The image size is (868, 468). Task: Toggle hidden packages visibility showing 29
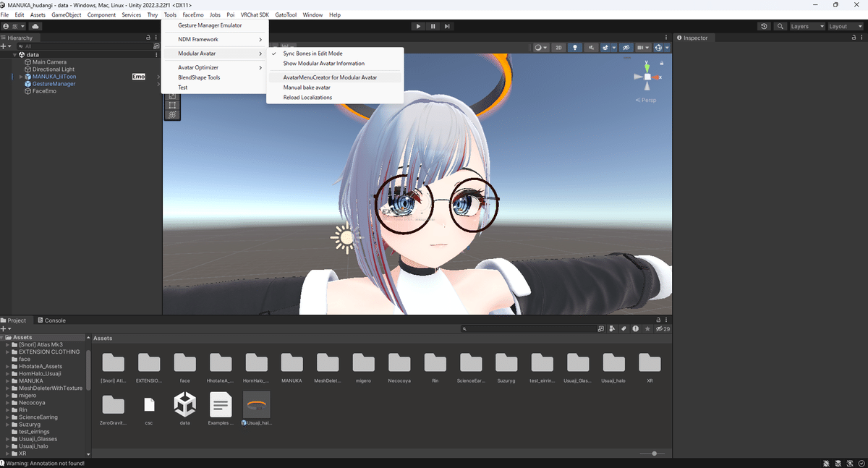tap(663, 329)
